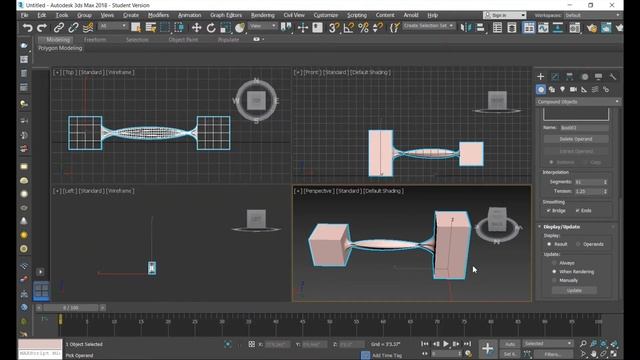640x360 pixels.
Task: Open the Utilities wrench panel tab
Action: pos(613,76)
